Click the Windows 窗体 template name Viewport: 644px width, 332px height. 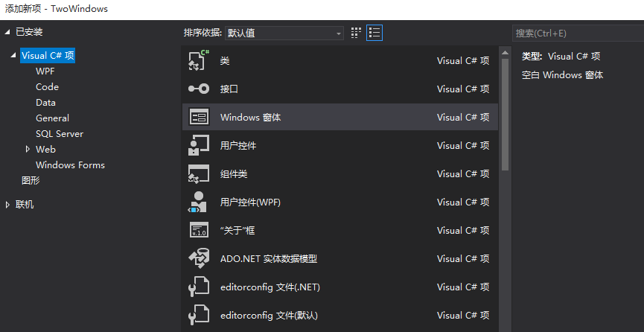pyautogui.click(x=251, y=118)
